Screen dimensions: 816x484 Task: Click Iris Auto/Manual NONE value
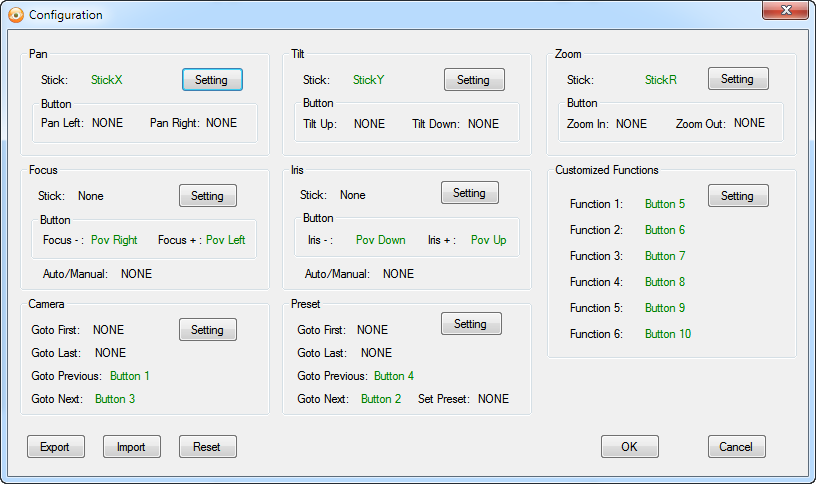[399, 274]
